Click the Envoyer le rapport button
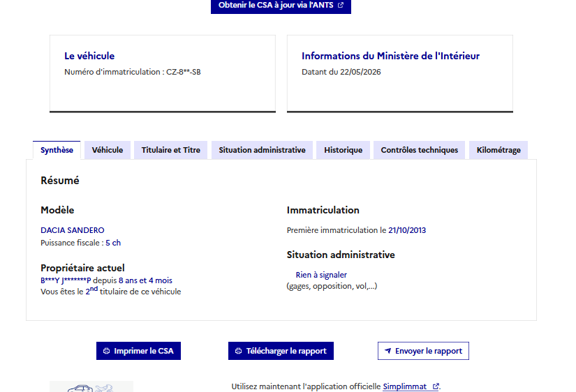This screenshot has height=392, width=576. tap(423, 351)
